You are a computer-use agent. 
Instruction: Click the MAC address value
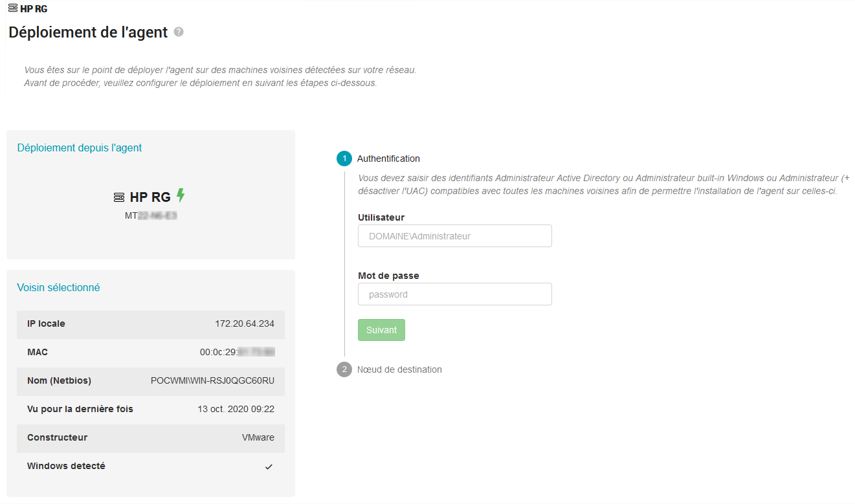237,352
